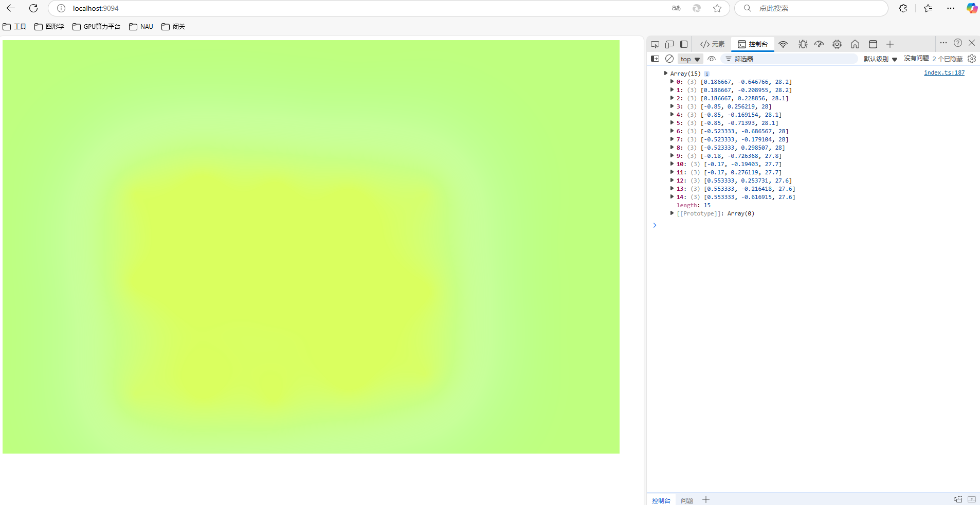
Task: Reload the localhost page
Action: pyautogui.click(x=33, y=8)
